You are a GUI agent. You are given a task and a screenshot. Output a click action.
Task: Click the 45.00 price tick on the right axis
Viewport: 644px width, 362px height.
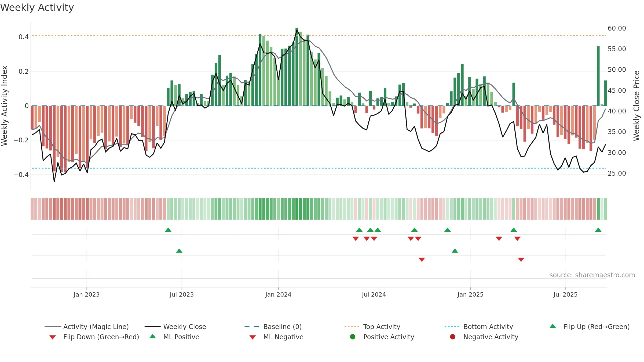[x=617, y=90]
